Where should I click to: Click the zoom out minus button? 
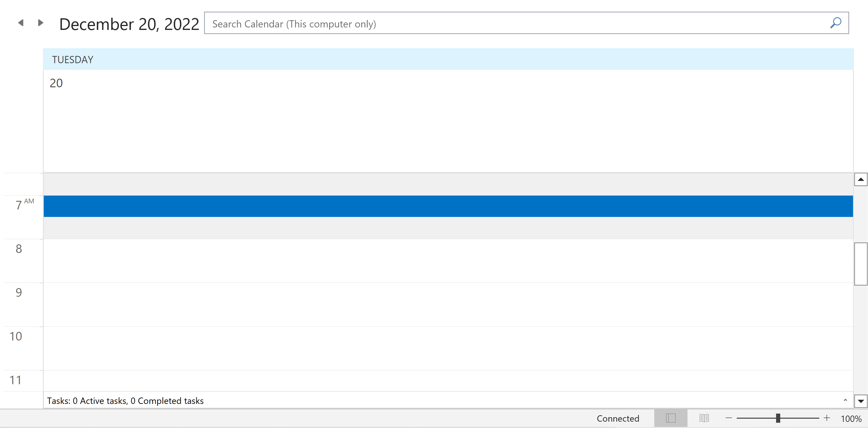(x=730, y=418)
